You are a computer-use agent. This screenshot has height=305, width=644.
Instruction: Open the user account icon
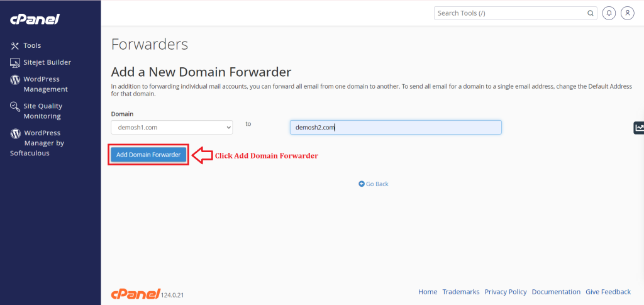tap(627, 13)
